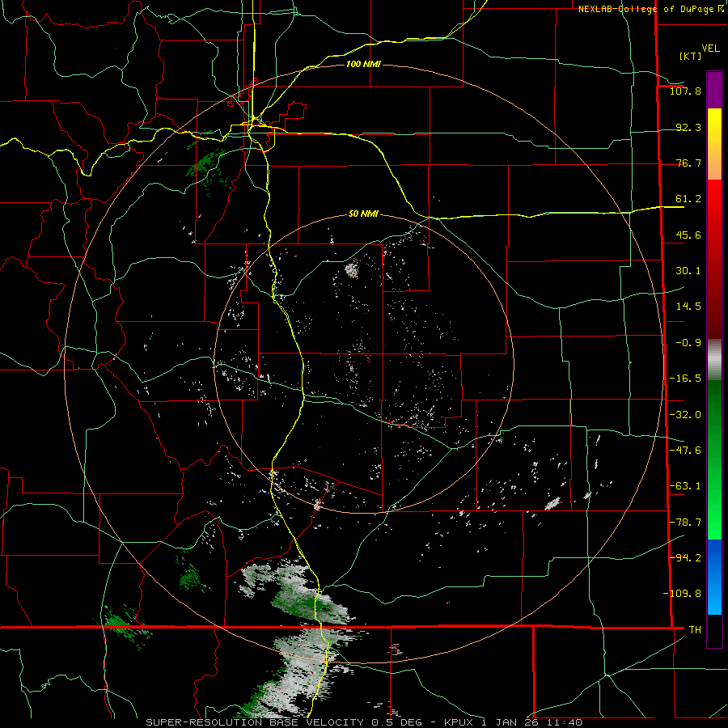The width and height of the screenshot is (728, 728).
Task: Pick the gray near-zero segment of scale
Action: [x=714, y=360]
